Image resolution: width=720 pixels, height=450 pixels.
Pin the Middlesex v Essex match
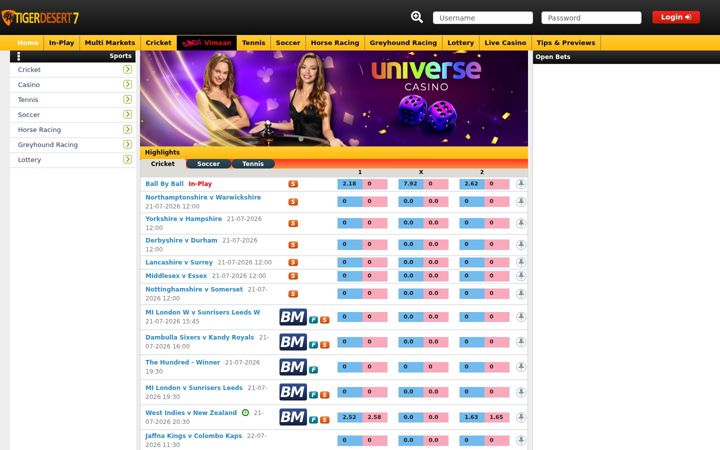pyautogui.click(x=521, y=276)
